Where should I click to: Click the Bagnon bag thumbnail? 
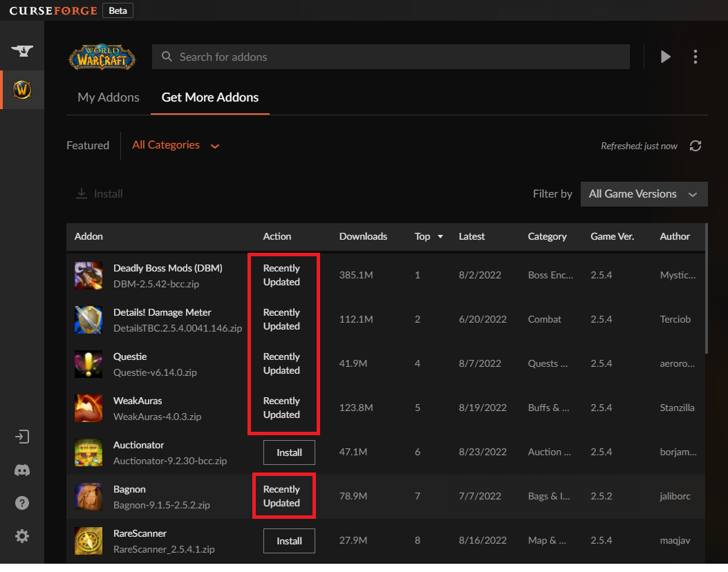click(88, 497)
